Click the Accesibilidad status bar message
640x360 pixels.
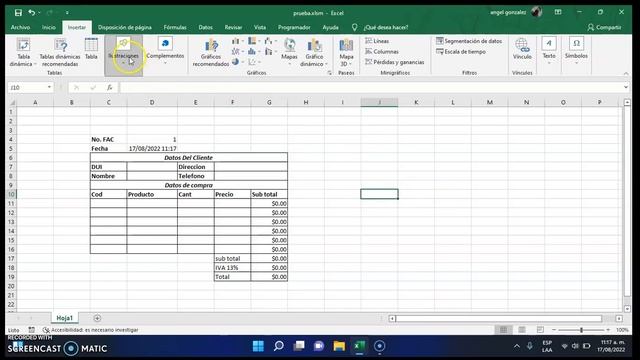point(91,330)
